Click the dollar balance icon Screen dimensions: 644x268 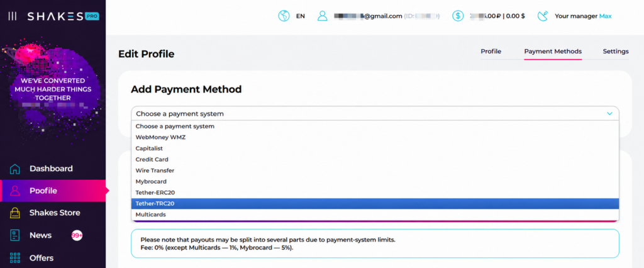tap(458, 16)
